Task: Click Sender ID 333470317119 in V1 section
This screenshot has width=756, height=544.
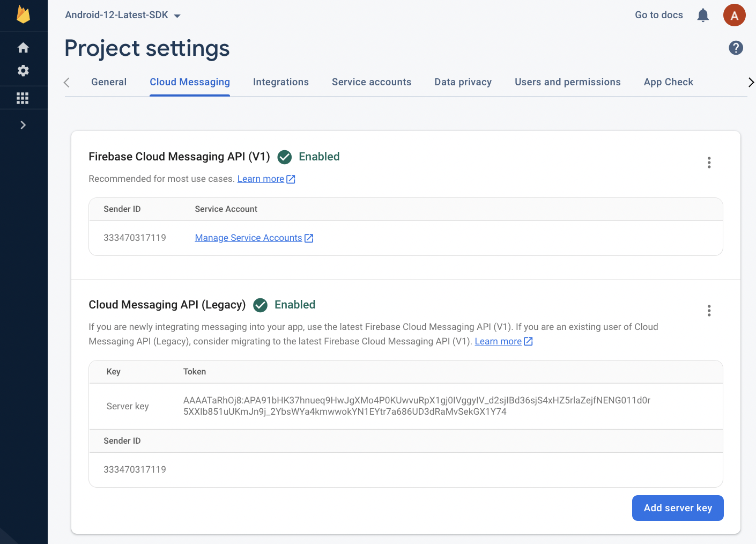Action: coord(135,238)
